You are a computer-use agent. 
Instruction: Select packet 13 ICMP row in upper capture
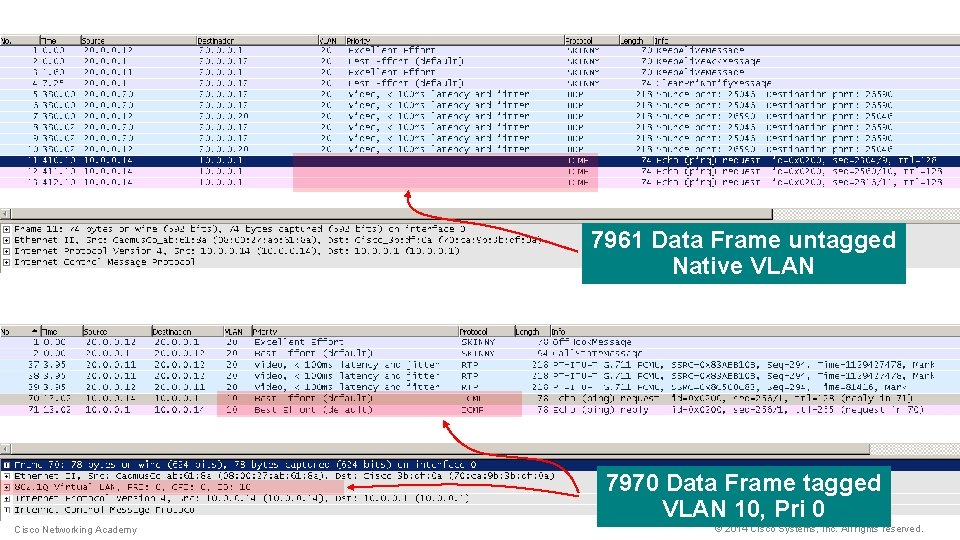pos(480,182)
